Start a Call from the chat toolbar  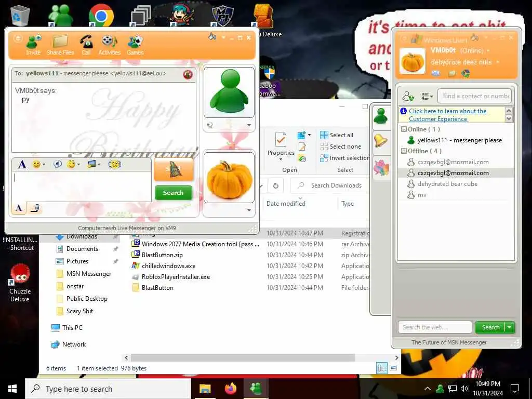click(86, 45)
